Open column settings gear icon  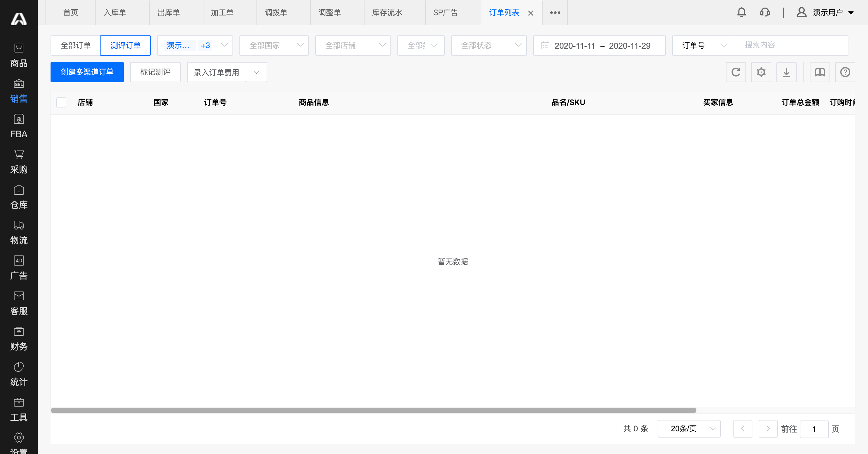pyautogui.click(x=761, y=72)
